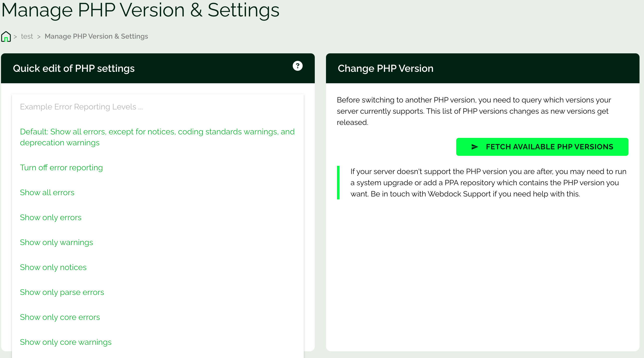Open the help question mark icon
Image resolution: width=644 pixels, height=358 pixels.
pyautogui.click(x=297, y=66)
